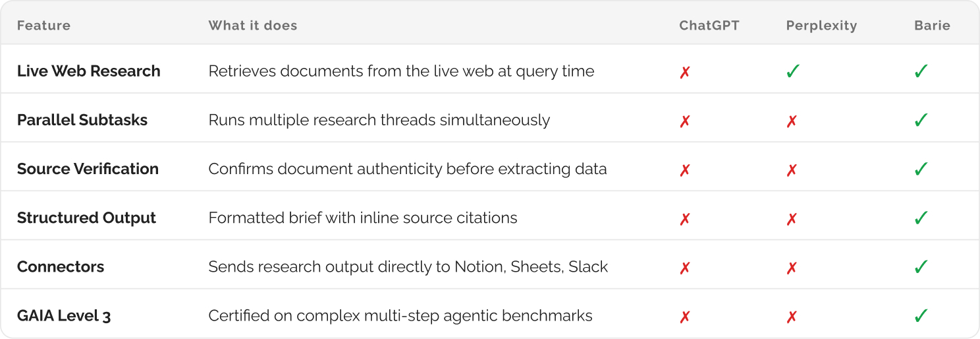980x339 pixels.
Task: Click the Feature column header
Action: click(43, 26)
